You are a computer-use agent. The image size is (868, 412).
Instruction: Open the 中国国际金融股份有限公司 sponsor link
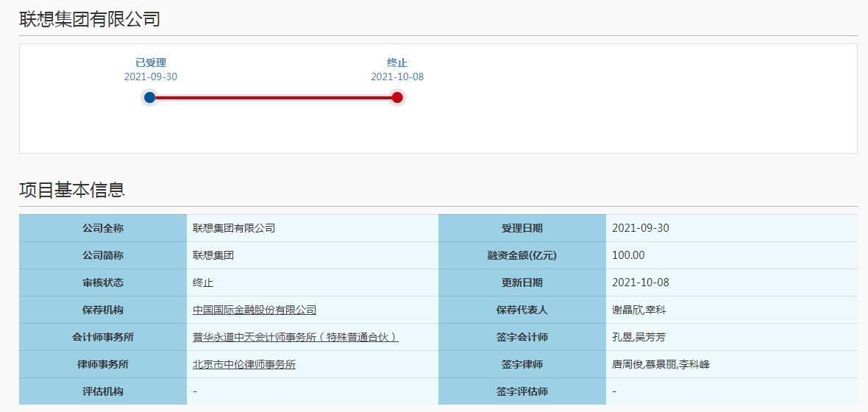[255, 310]
